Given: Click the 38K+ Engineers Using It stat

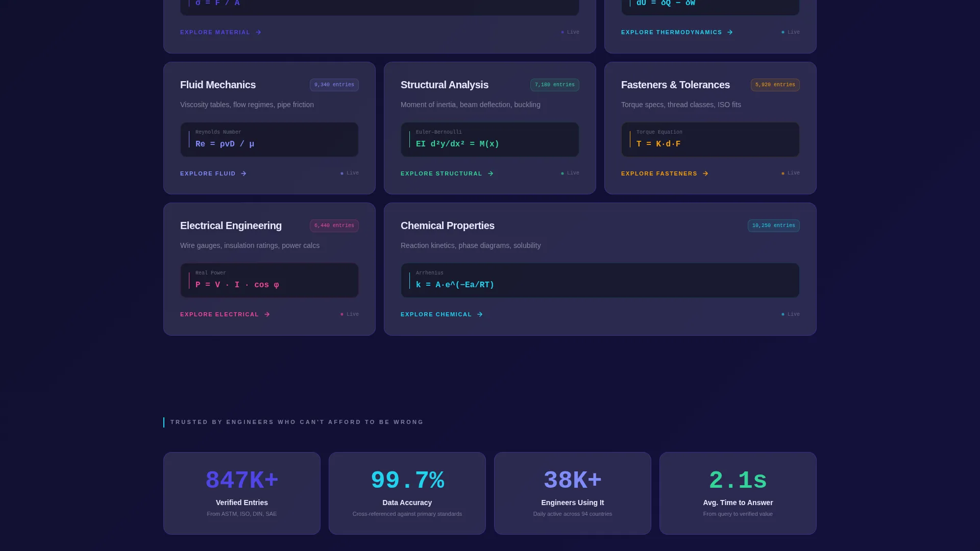Looking at the screenshot, I should click(x=573, y=493).
